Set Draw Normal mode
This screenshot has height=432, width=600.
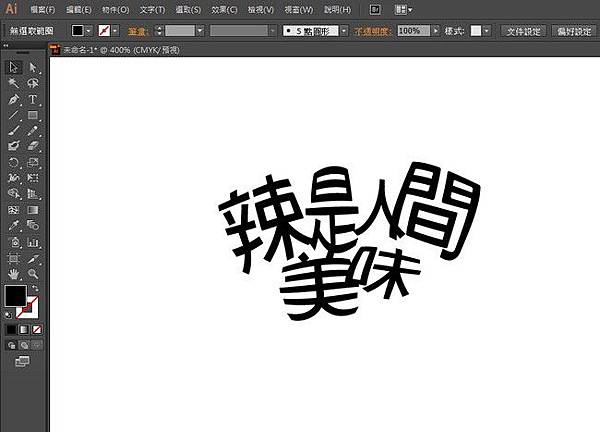point(11,346)
